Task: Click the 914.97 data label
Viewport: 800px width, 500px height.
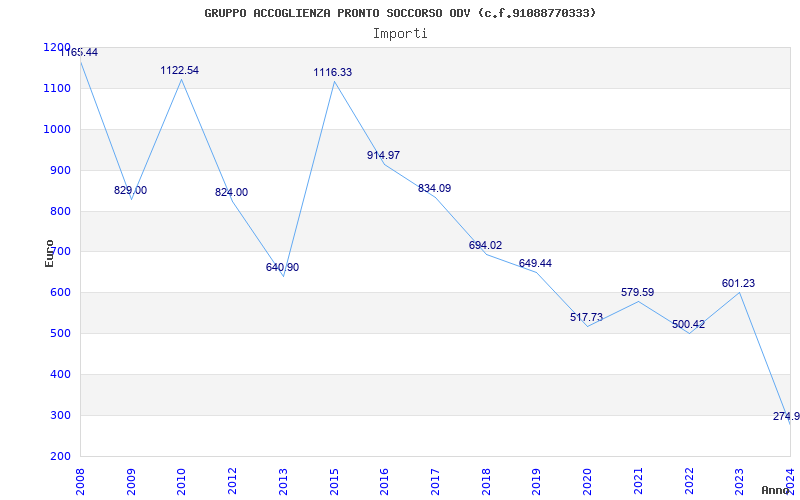Action: [x=383, y=156]
